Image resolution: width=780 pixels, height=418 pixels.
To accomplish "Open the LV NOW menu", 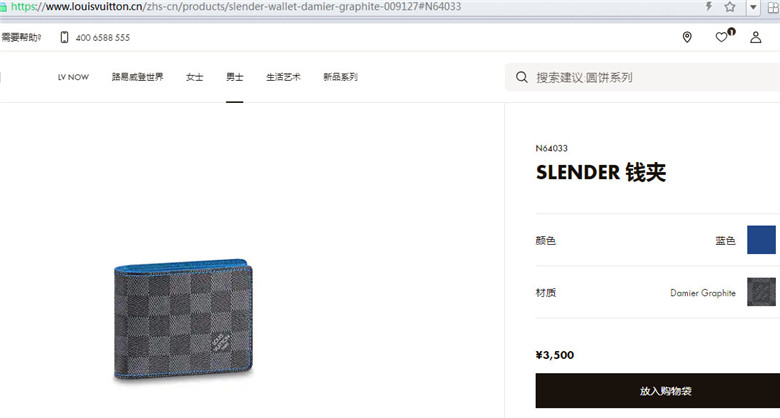I will 73,77.
